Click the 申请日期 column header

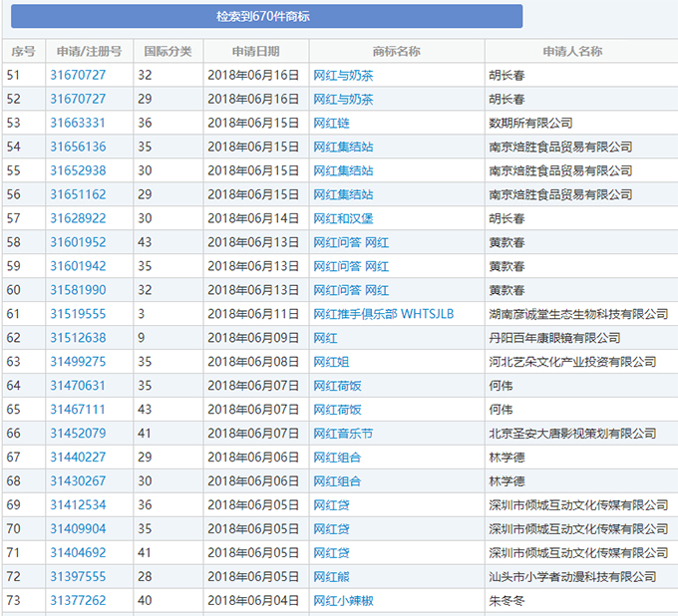(256, 52)
